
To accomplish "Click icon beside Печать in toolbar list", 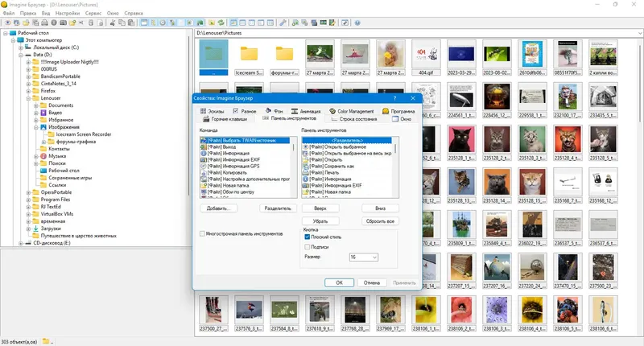I will pyautogui.click(x=305, y=172).
